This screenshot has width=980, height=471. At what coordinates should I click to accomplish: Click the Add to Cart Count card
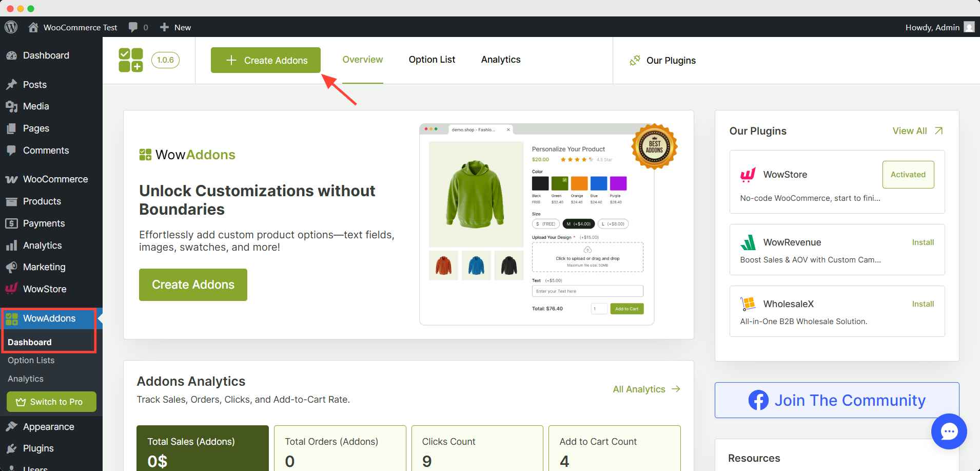pos(615,448)
